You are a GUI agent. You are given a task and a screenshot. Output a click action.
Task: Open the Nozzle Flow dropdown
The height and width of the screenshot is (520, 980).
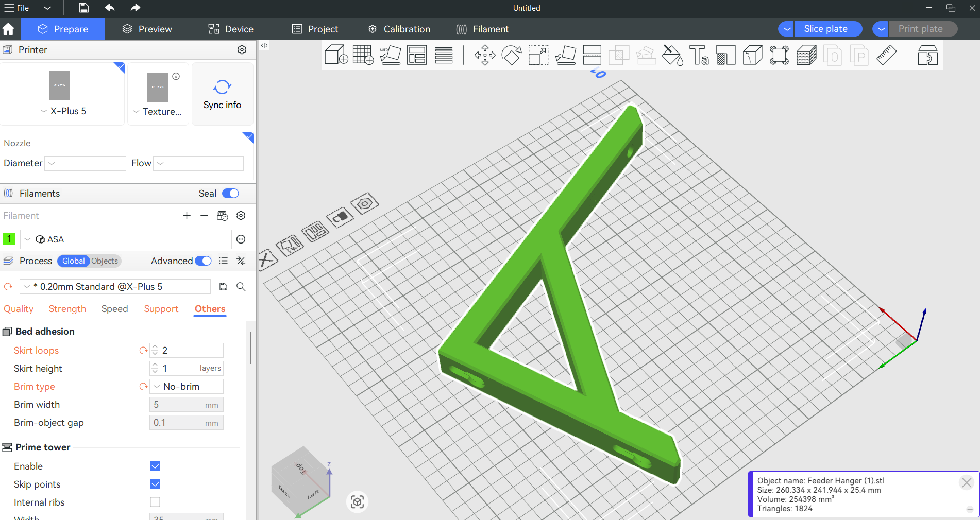pos(198,163)
